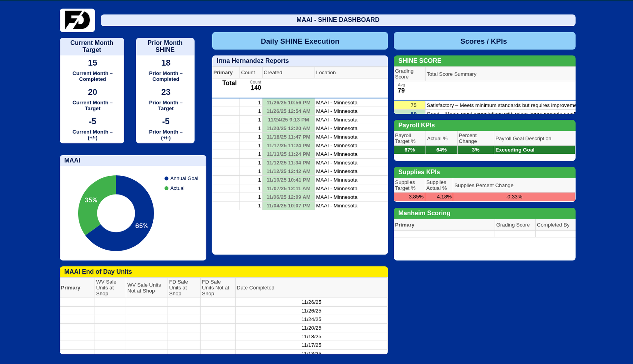633x364 pixels.
Task: Select the 11/26/25 10:56 PM report row
Action: point(288,103)
